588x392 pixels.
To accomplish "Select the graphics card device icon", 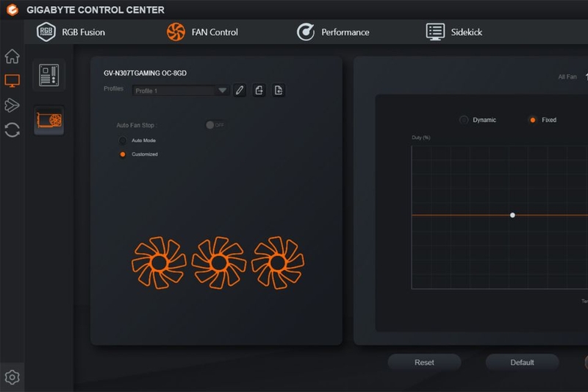I will (x=49, y=121).
